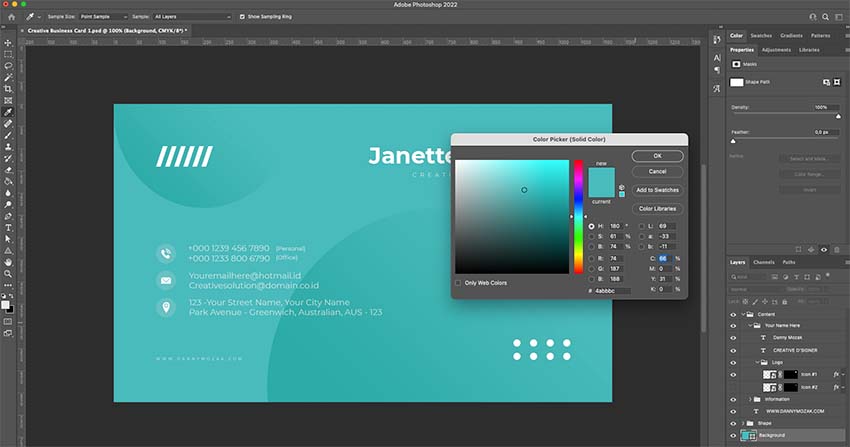Open Color Libraries button
The width and height of the screenshot is (850, 447).
(x=658, y=209)
